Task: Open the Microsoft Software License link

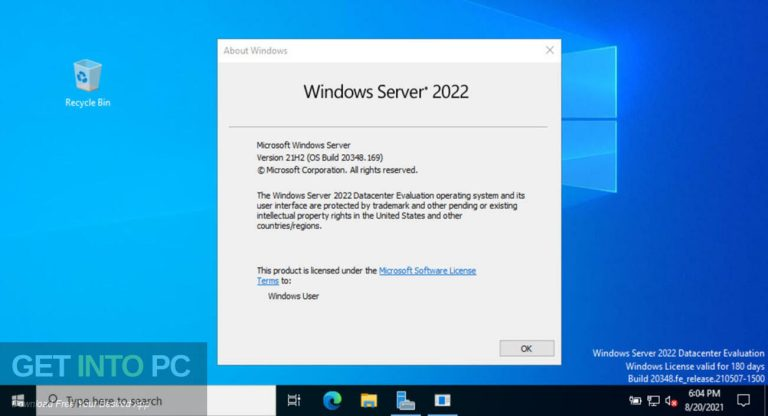Action: [x=427, y=270]
